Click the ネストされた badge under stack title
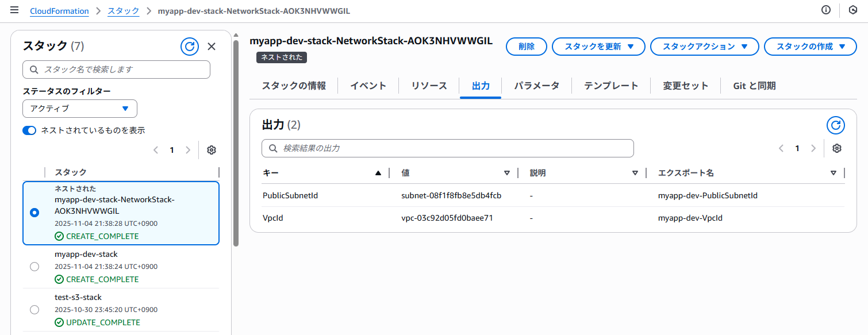 pos(282,57)
